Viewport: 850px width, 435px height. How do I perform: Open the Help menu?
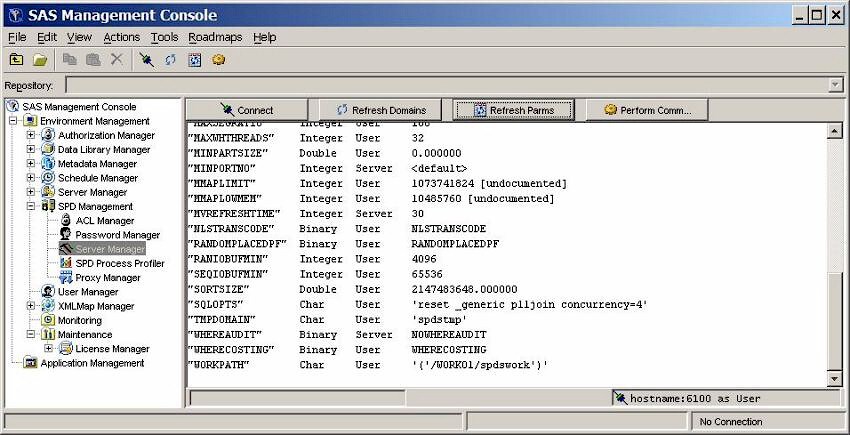click(265, 37)
